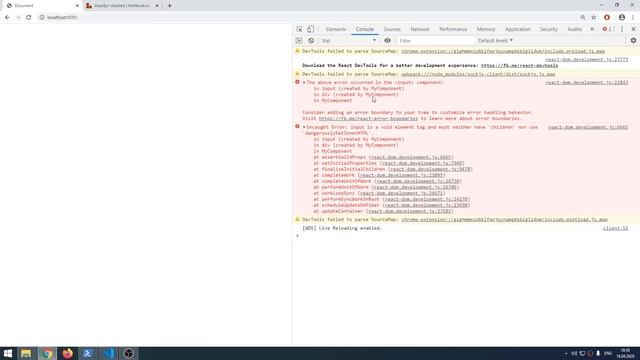640x360 pixels.
Task: Expand the 'above error occurred' message
Action: click(304, 82)
